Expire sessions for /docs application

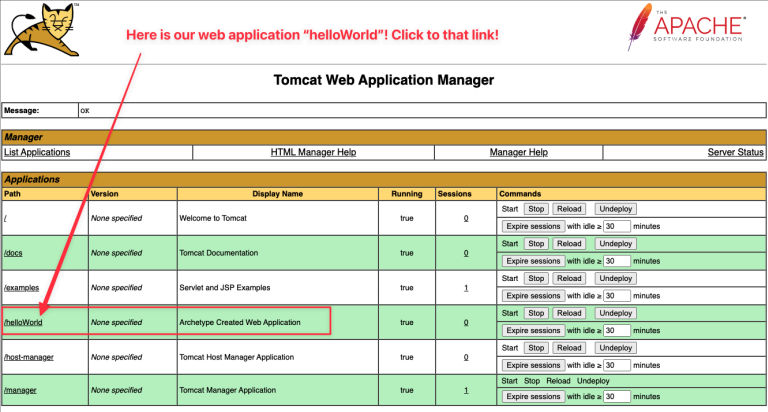(533, 261)
